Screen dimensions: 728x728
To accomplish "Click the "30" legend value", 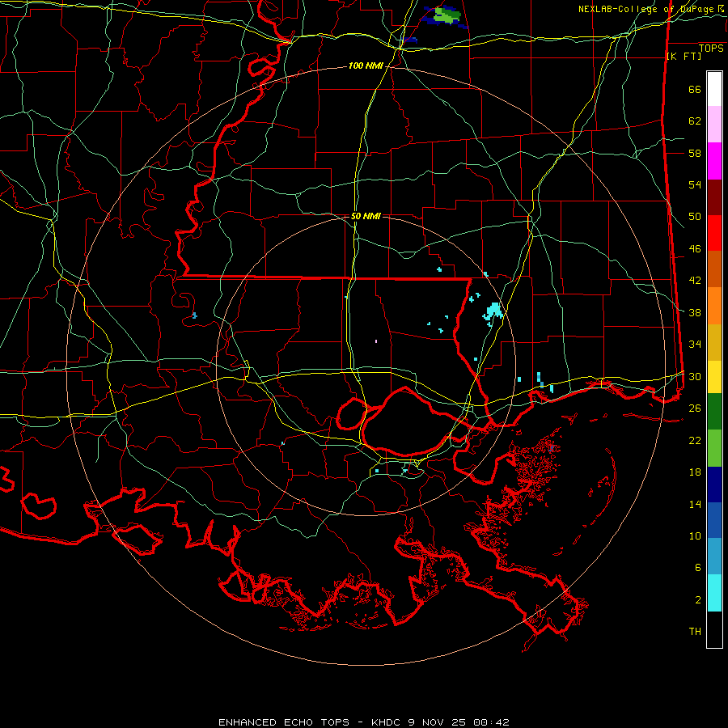I will (695, 376).
